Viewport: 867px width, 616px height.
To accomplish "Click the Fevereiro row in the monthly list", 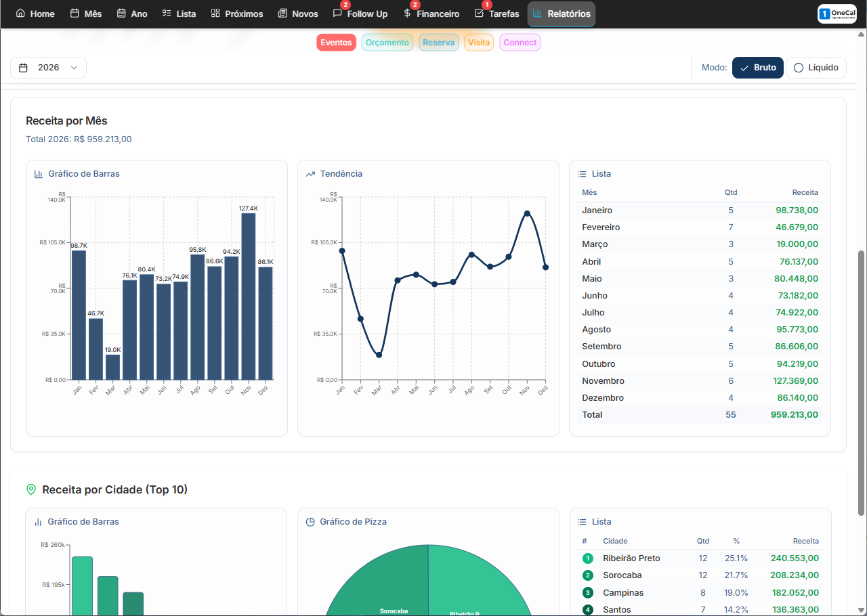I will pos(700,227).
